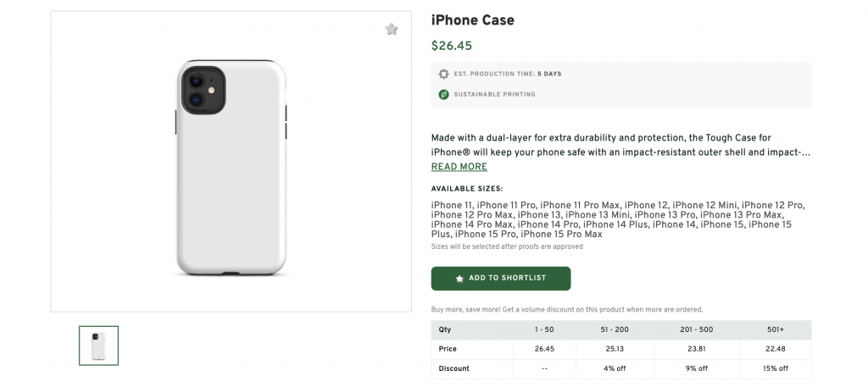Select the white iPhone case thumbnail
This screenshot has width=868, height=387.
pyautogui.click(x=98, y=345)
